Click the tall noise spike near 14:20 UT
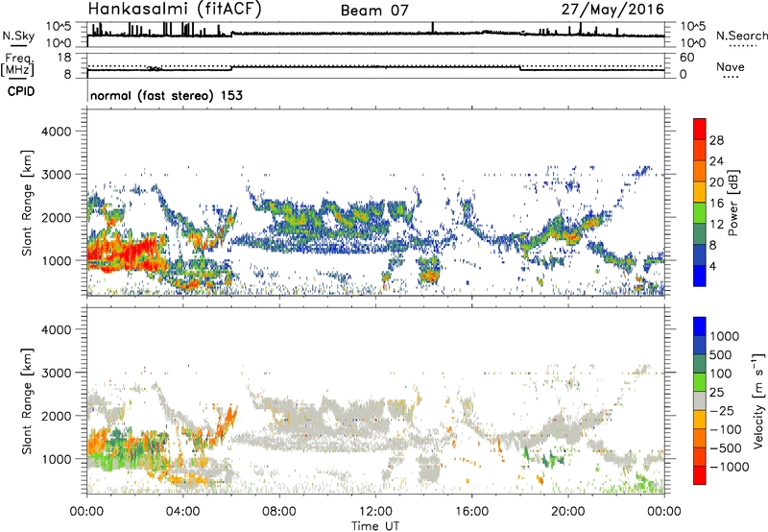This screenshot has height=532, width=768. 433,28
